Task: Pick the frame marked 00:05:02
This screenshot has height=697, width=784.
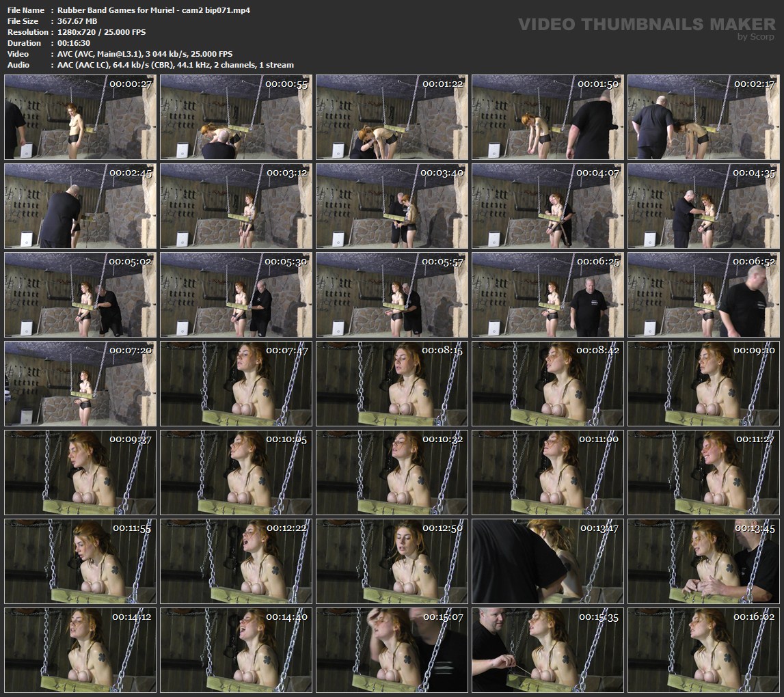Action: 81,295
